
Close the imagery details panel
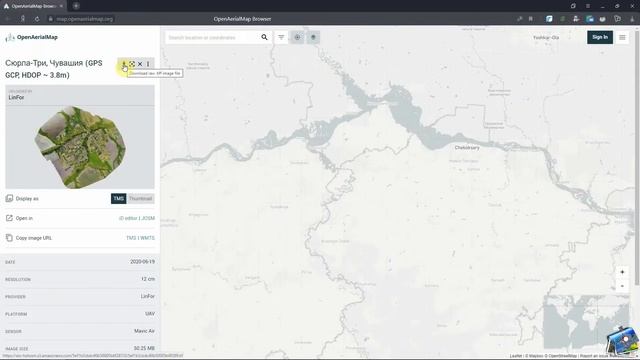click(140, 64)
